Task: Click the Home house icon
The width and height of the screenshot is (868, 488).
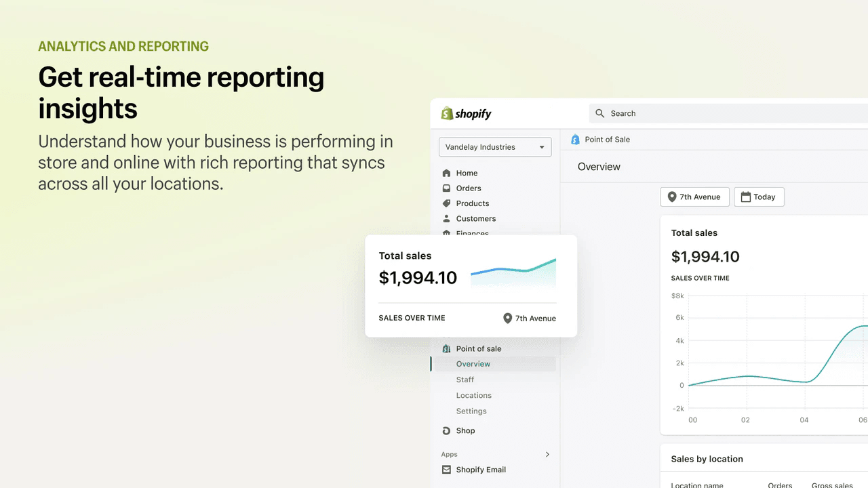Action: click(446, 173)
